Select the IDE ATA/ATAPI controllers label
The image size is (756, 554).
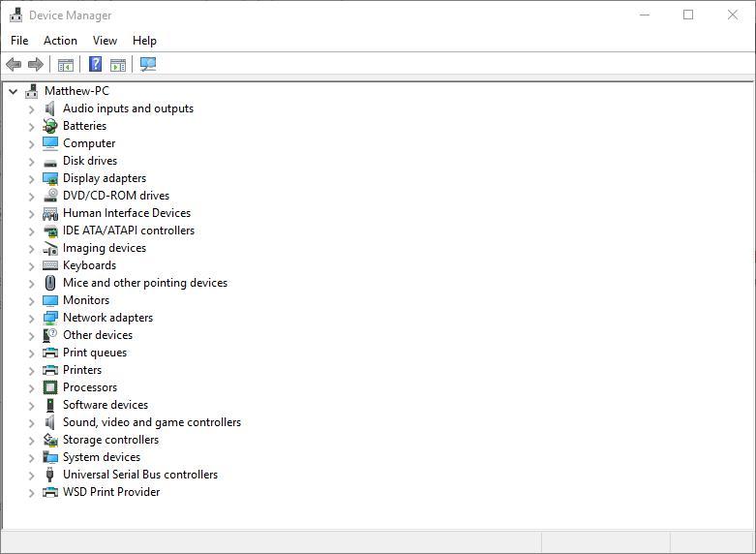tap(129, 231)
